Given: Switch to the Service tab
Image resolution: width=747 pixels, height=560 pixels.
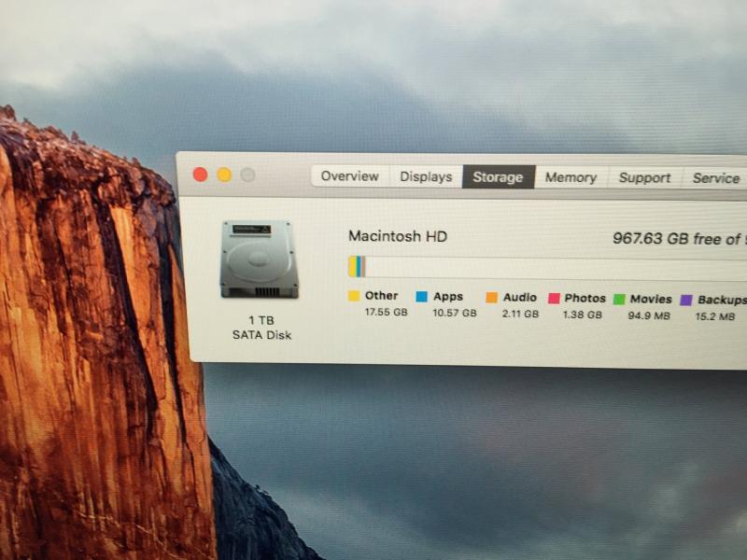Looking at the screenshot, I should point(715,178).
